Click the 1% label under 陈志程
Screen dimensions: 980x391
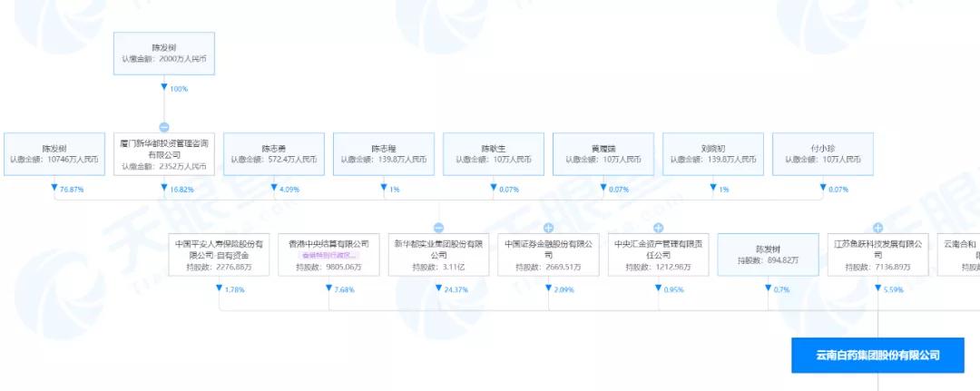point(395,190)
